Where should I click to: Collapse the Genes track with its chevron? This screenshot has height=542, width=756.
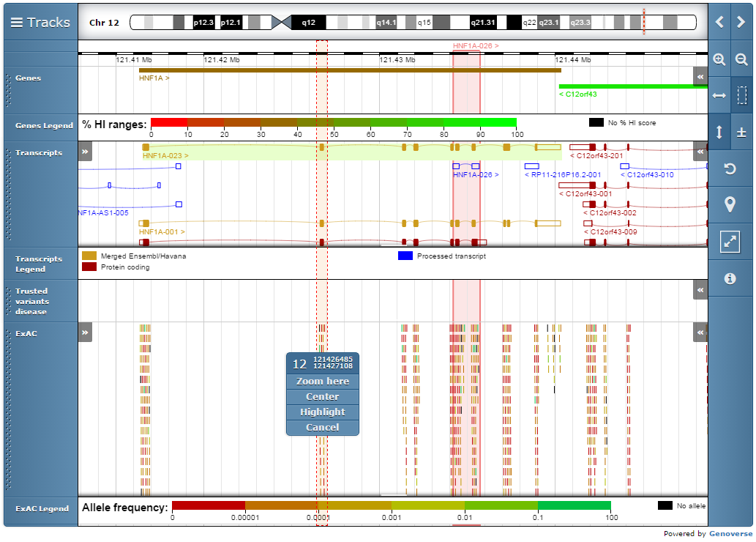coord(700,75)
